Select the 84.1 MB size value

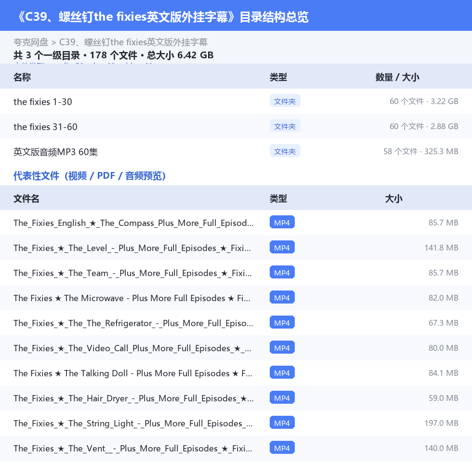point(443,373)
